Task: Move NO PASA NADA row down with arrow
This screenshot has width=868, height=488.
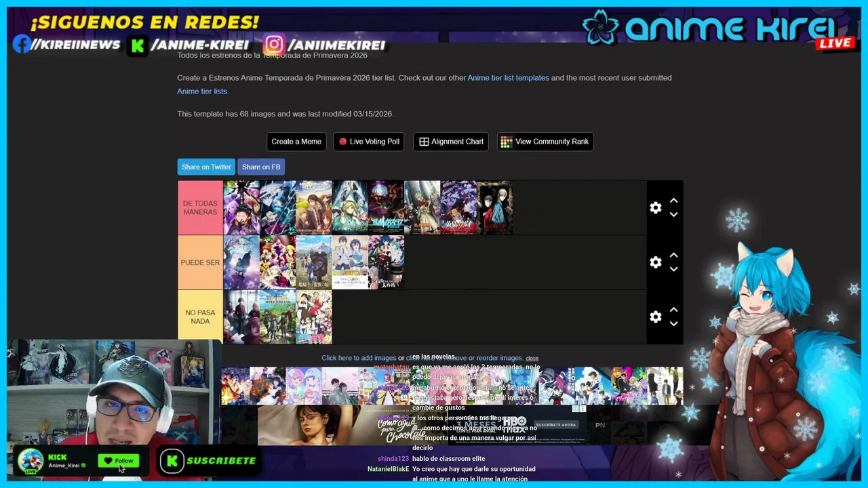Action: [x=673, y=324]
